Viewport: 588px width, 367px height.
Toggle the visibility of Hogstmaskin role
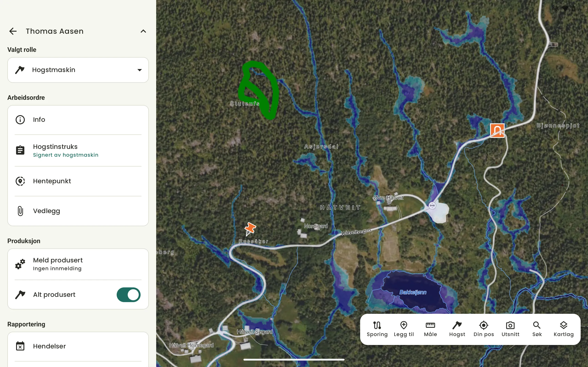pos(139,70)
